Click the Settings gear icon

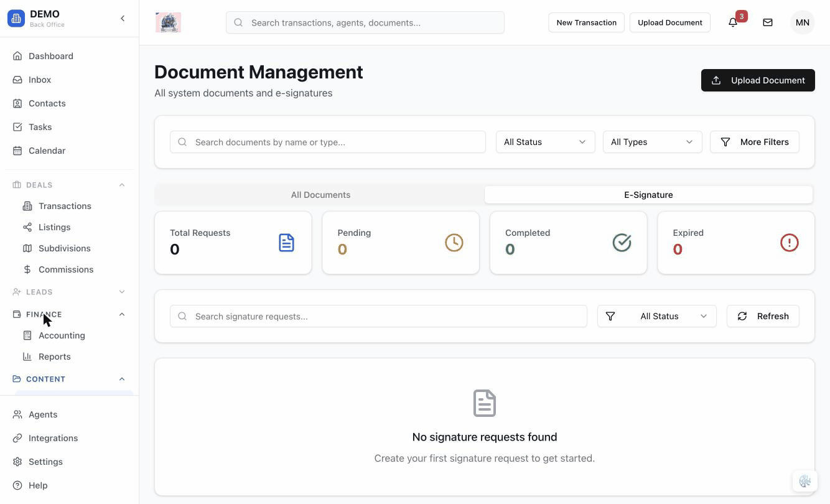tap(17, 462)
